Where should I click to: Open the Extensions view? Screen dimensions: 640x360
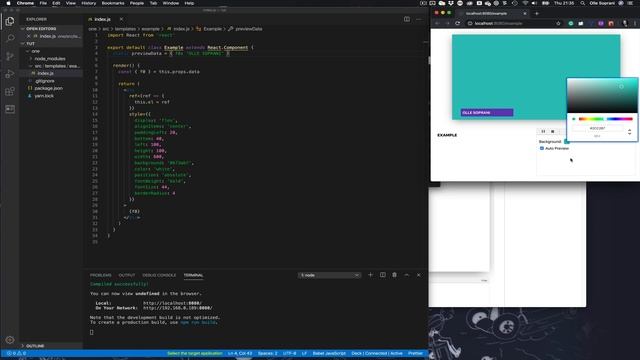click(10, 91)
